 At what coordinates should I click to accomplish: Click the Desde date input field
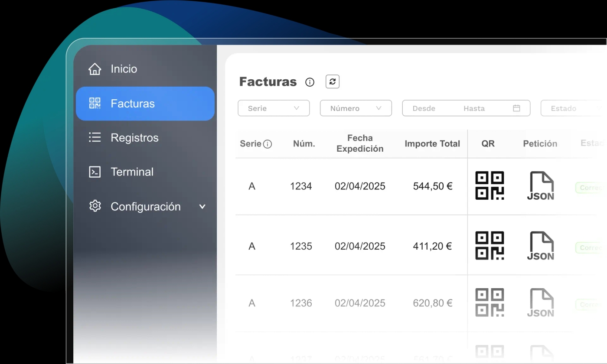coord(424,108)
